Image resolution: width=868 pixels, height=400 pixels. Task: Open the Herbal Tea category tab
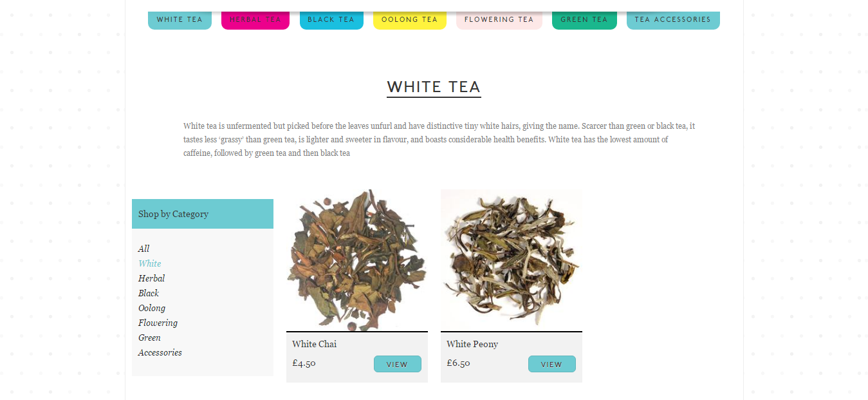[x=255, y=20]
